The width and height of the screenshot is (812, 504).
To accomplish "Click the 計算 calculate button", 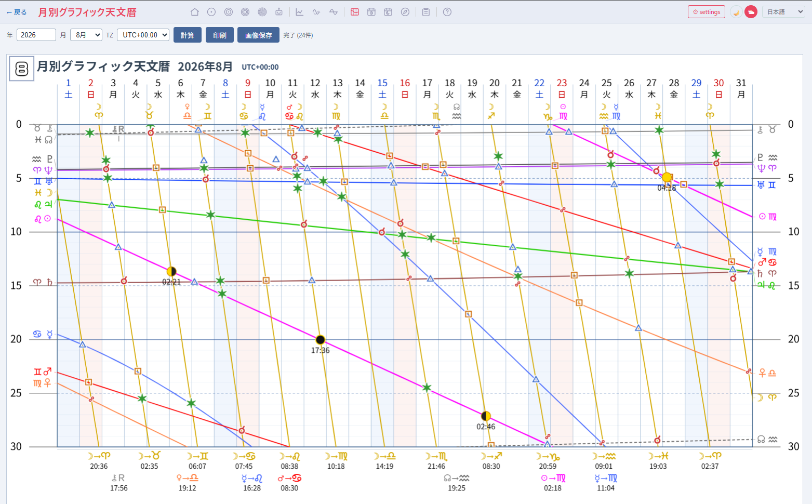I will click(188, 35).
